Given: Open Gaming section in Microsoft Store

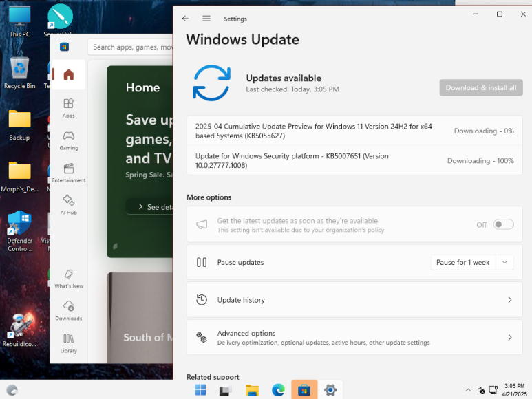Looking at the screenshot, I should tap(69, 140).
